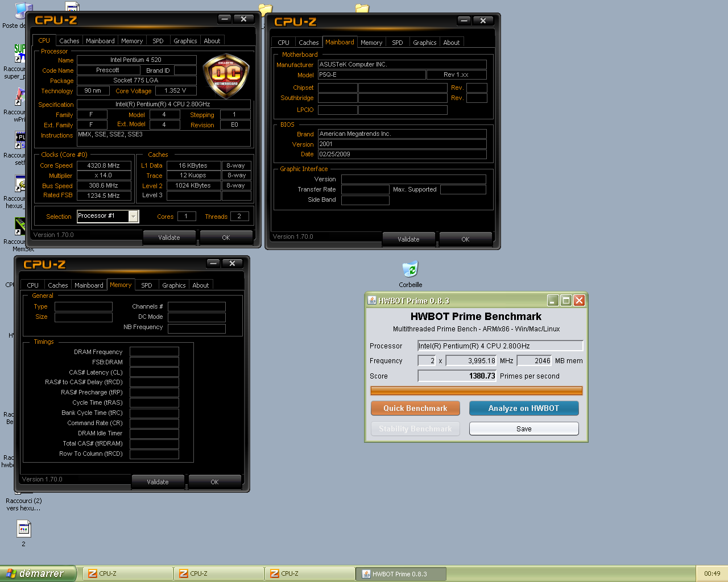Click OK in the Mainboard CPU-Z window
Viewport: 728px width, 582px height.
point(465,239)
